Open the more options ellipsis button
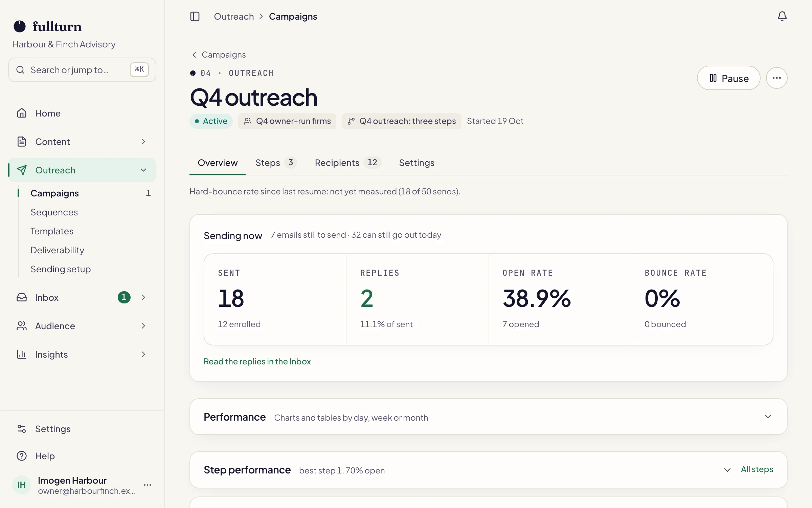The image size is (812, 508). pos(776,78)
